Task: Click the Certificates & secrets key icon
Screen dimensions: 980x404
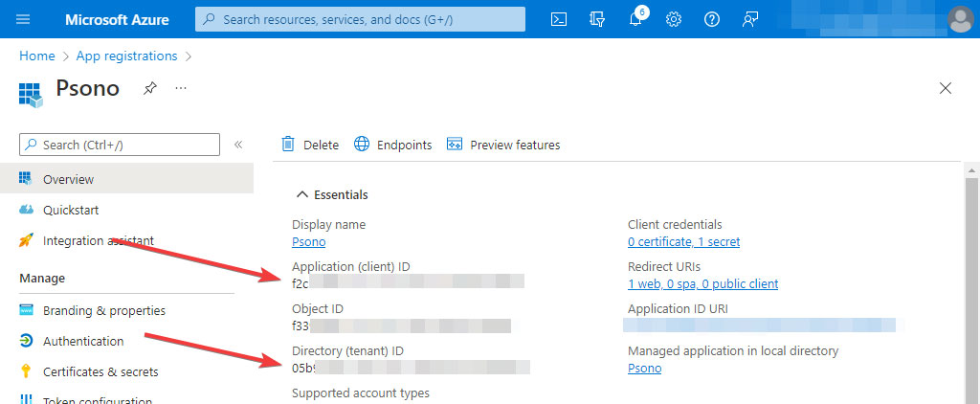Action: pyautogui.click(x=26, y=371)
